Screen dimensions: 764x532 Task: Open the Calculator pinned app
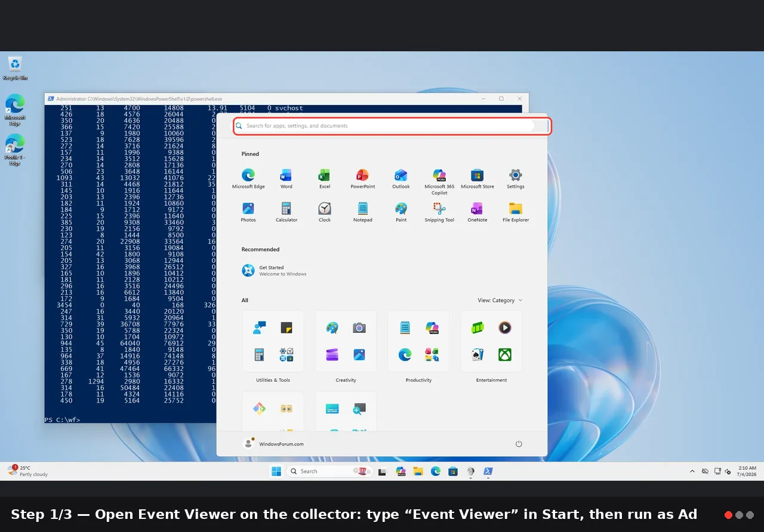tap(286, 212)
